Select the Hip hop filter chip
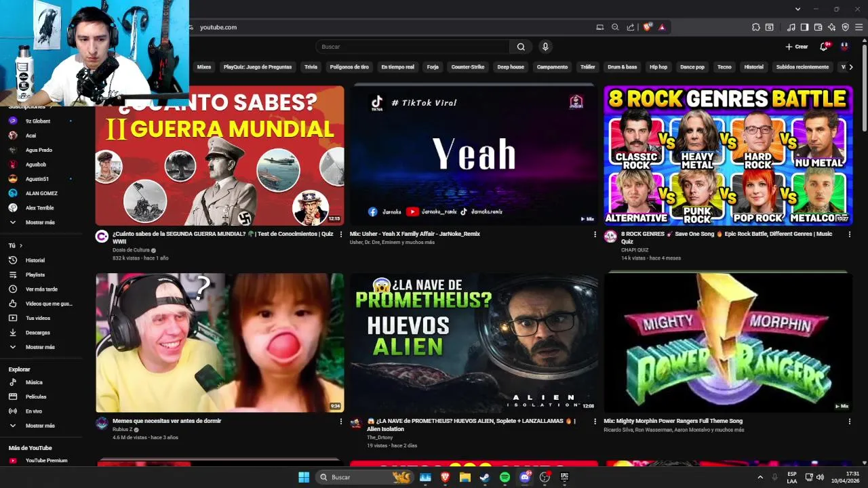 [658, 67]
